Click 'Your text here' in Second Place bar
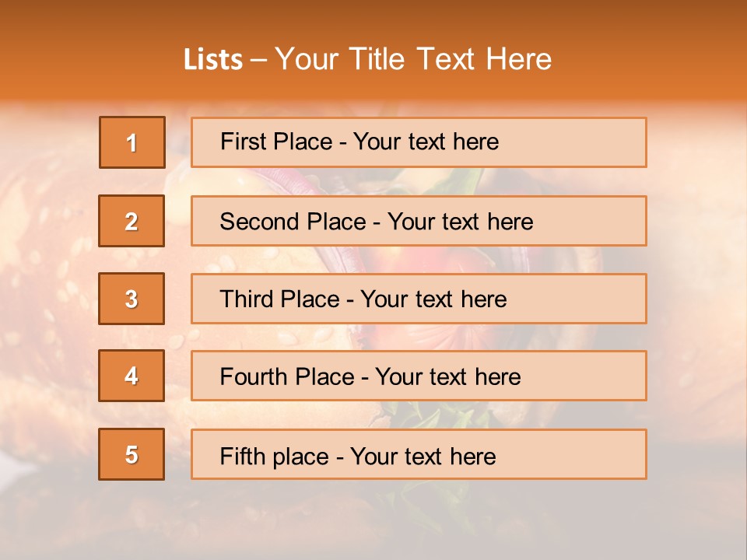The width and height of the screenshot is (747, 560). click(x=460, y=222)
